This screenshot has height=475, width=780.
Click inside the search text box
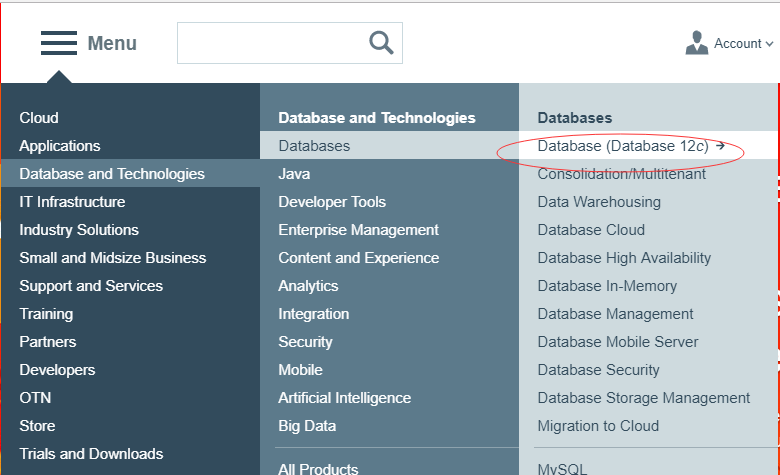click(273, 43)
